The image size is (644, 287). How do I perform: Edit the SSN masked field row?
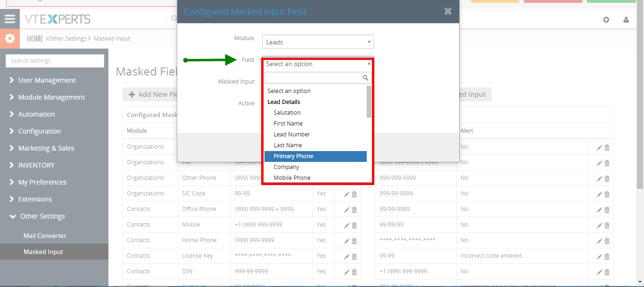pyautogui.click(x=347, y=272)
